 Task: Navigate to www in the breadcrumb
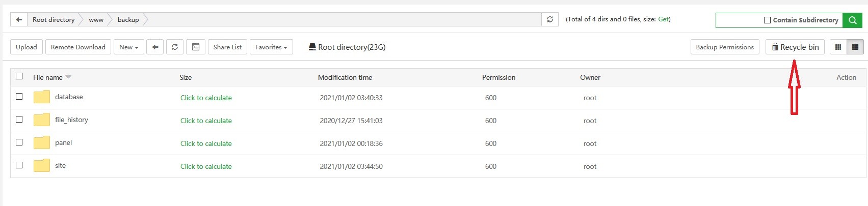click(x=96, y=20)
